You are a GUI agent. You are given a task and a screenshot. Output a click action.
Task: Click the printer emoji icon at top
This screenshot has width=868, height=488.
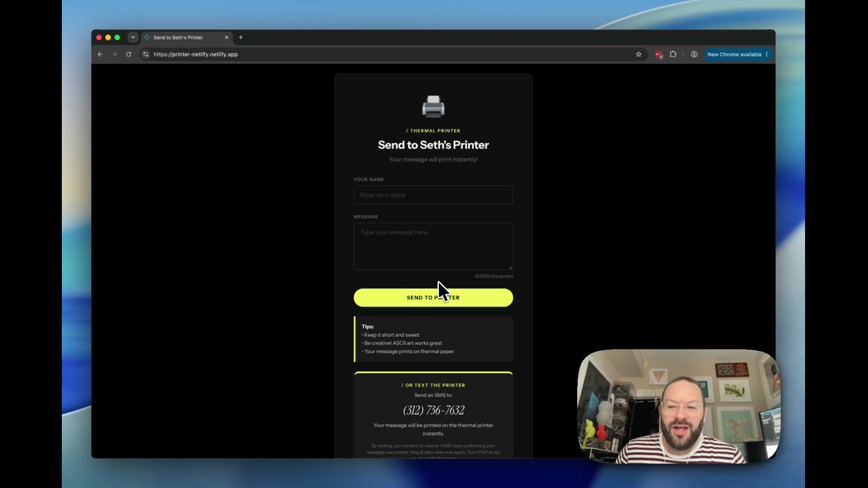click(x=433, y=106)
